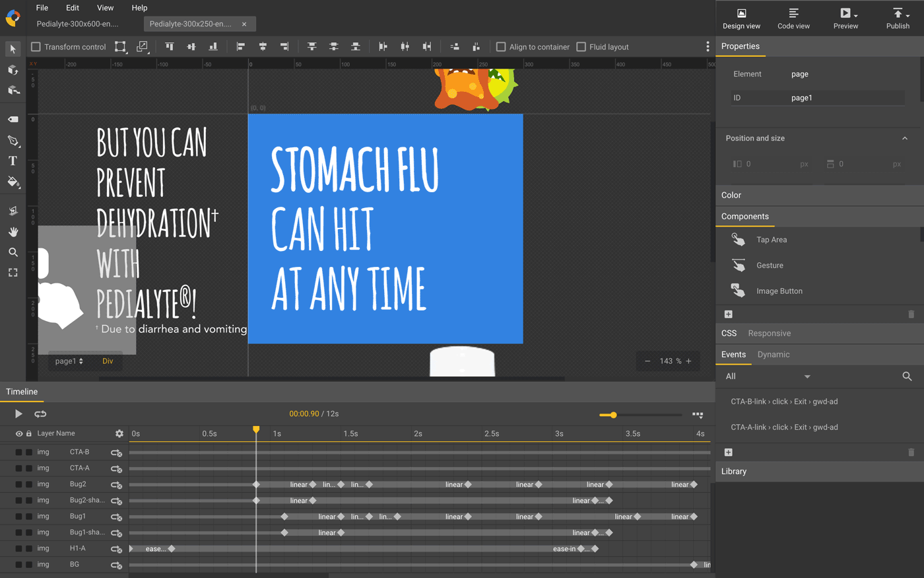Click the fullscreen focus frame icon

click(x=13, y=272)
